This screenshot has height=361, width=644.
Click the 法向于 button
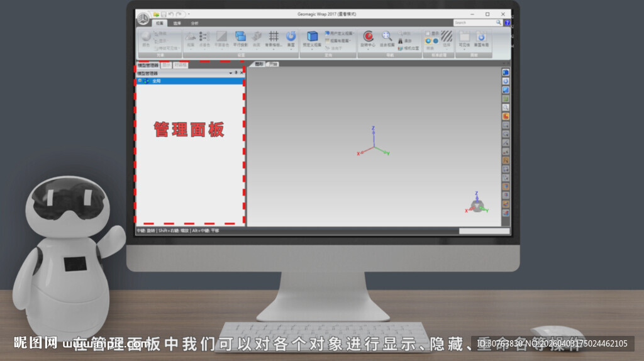pyautogui.click(x=333, y=48)
